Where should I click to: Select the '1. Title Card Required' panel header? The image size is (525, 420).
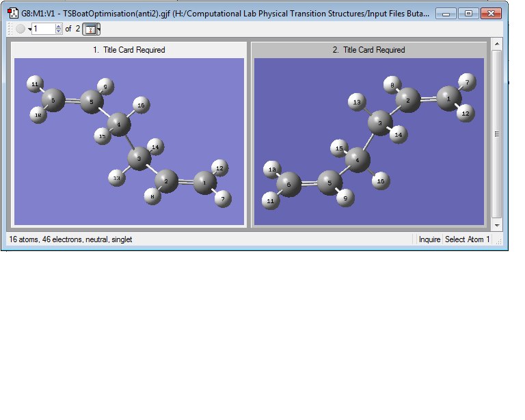129,50
